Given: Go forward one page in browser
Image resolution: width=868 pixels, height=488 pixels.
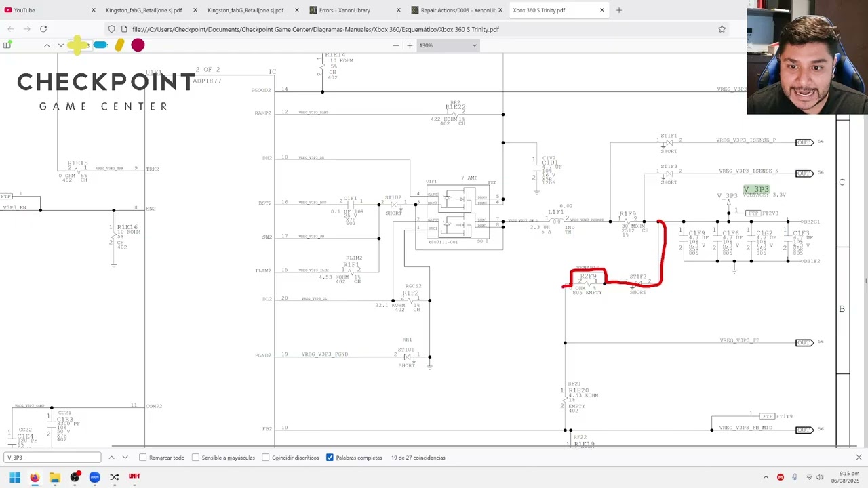Looking at the screenshot, I should coord(27,29).
